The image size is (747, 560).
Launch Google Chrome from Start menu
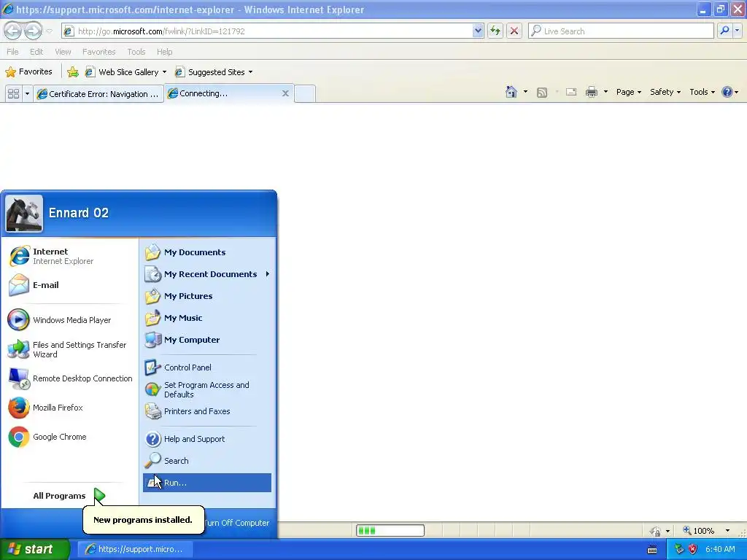pos(69,437)
